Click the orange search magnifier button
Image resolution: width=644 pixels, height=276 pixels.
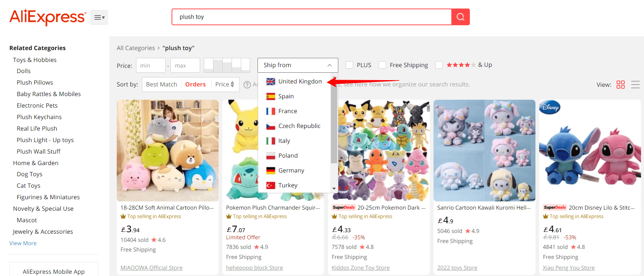[x=460, y=17]
